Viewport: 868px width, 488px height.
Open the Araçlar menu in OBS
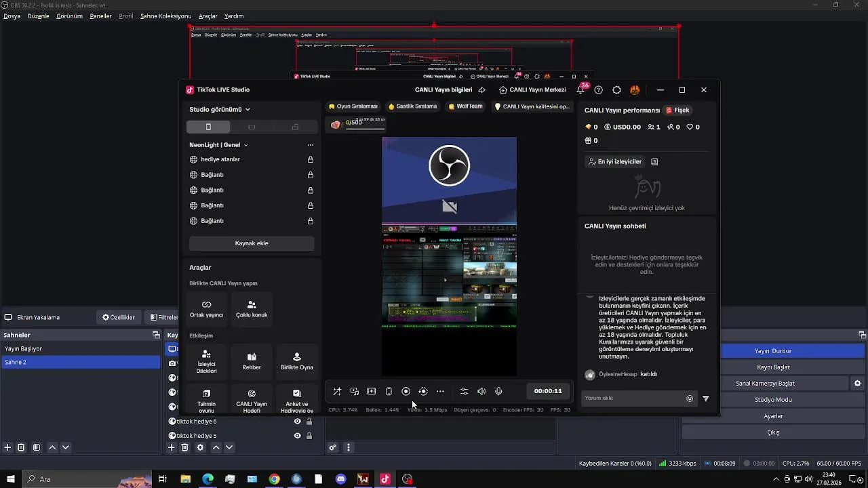[x=208, y=16]
